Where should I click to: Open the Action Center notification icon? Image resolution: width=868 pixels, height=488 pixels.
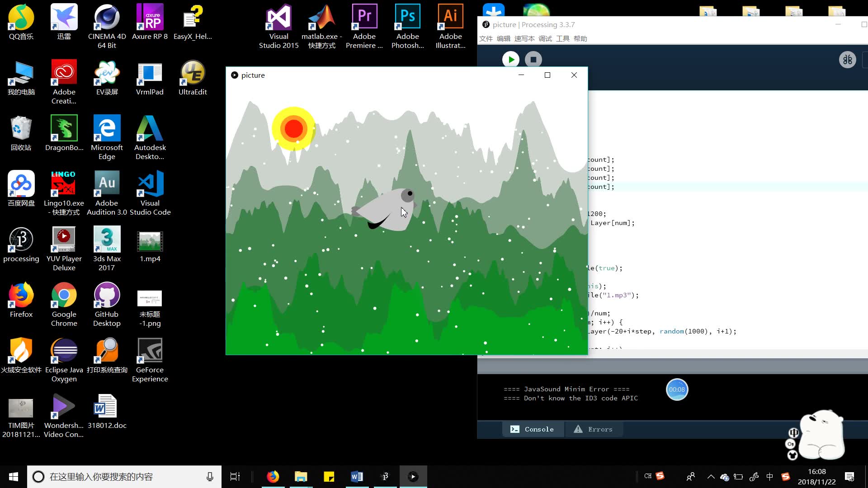point(849,477)
